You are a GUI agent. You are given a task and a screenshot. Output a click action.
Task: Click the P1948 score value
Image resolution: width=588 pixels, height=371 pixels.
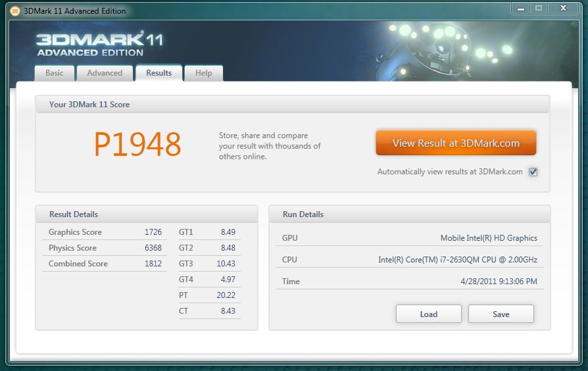click(x=137, y=145)
